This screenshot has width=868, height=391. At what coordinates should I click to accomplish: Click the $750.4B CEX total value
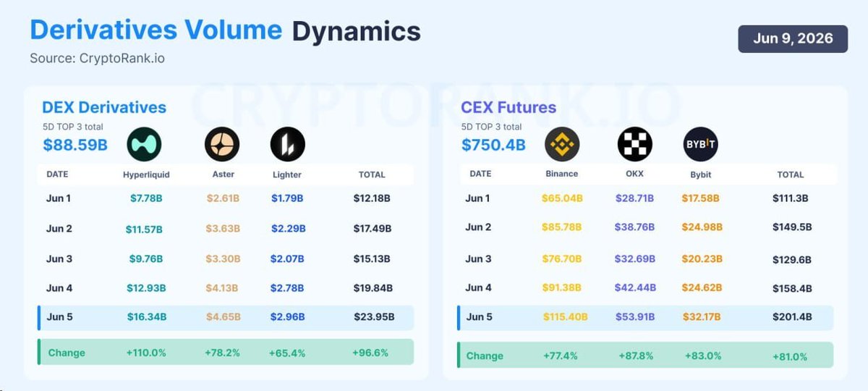(493, 145)
